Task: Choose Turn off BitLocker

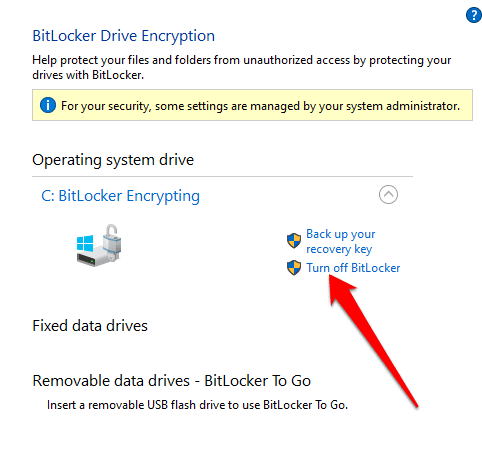Action: [353, 268]
